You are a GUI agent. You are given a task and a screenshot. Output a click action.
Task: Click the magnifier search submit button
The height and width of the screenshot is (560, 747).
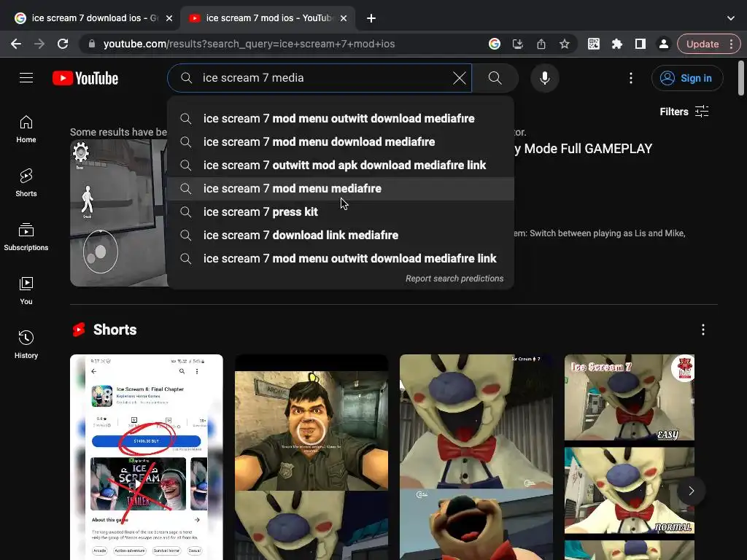495,78
